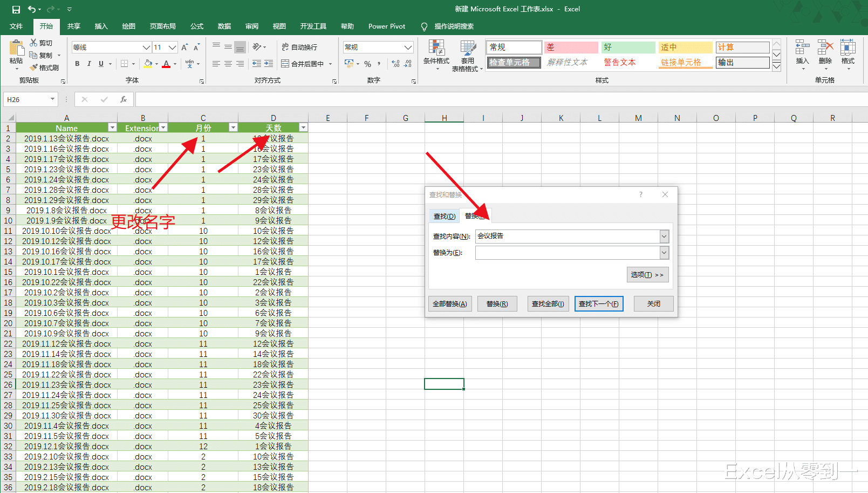Open the Name column filter dropdown
This screenshot has height=493, width=868.
[112, 128]
